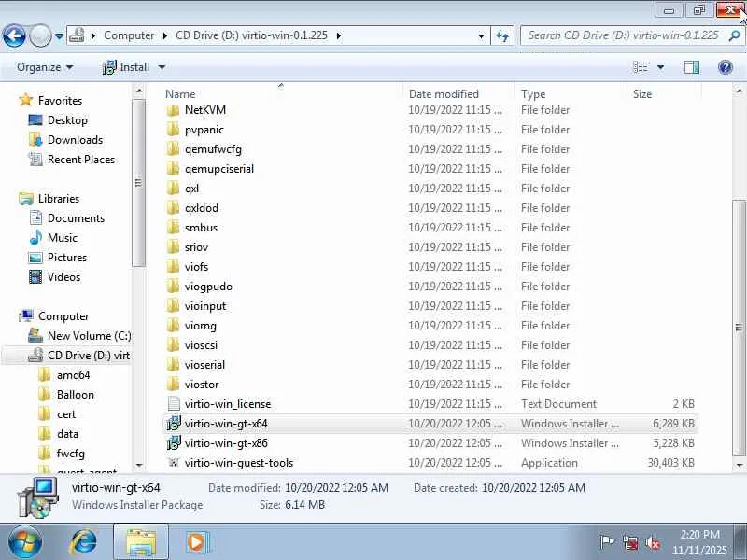Select Computer in the navigation pane

point(63,315)
